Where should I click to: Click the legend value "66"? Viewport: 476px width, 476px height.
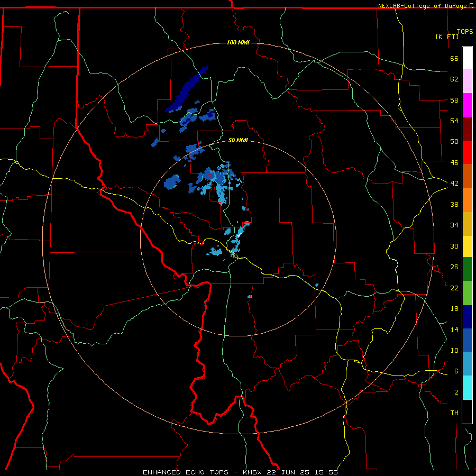pos(454,58)
